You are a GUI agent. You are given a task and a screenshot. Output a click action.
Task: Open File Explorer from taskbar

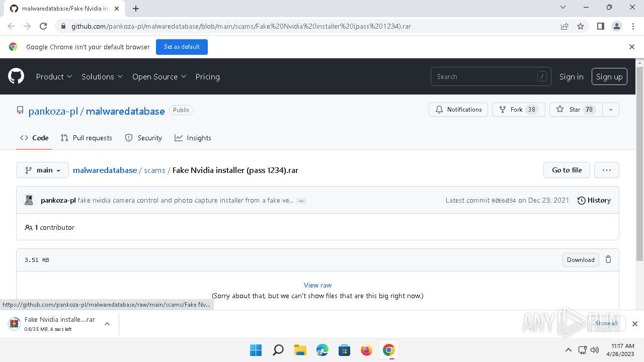click(300, 350)
